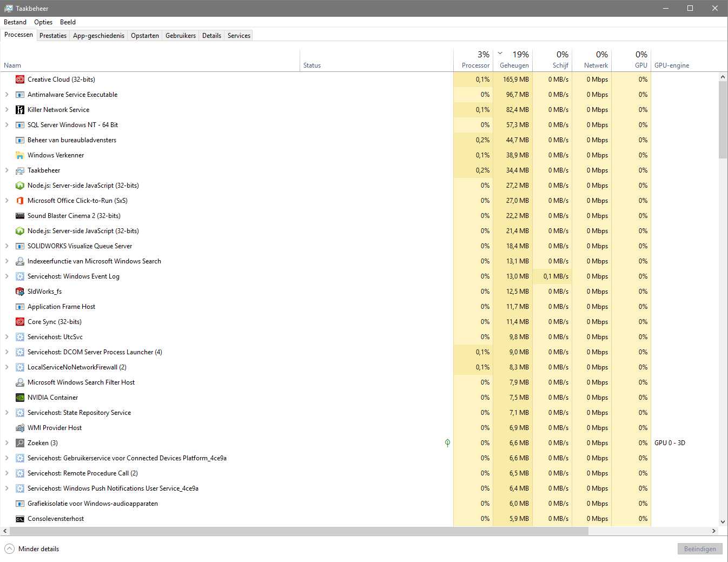
Task: Click the GPU 0 - 3D engine cell
Action: [684, 443]
